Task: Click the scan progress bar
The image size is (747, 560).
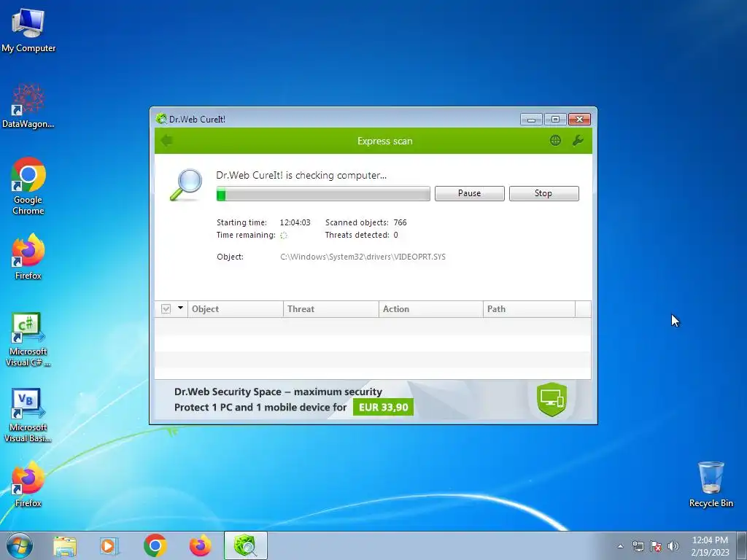Action: [x=323, y=194]
